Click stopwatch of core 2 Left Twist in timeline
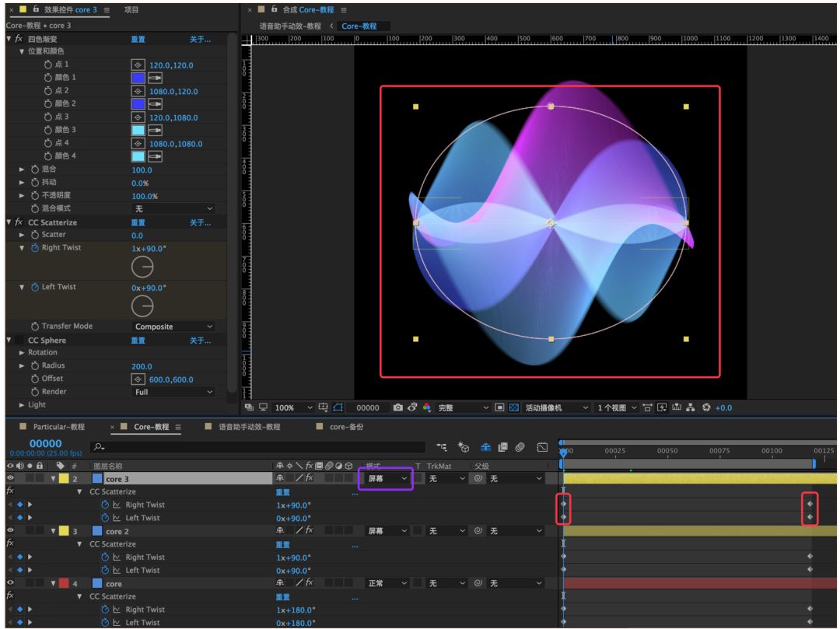840x629 pixels. [105, 570]
